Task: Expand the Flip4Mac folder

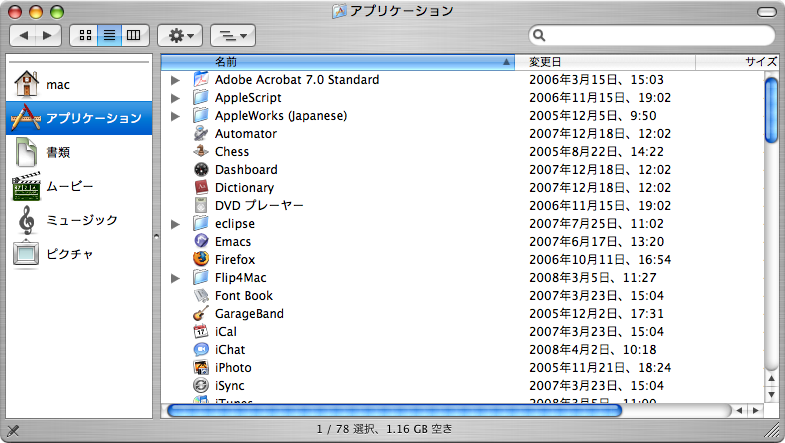Action: [175, 278]
